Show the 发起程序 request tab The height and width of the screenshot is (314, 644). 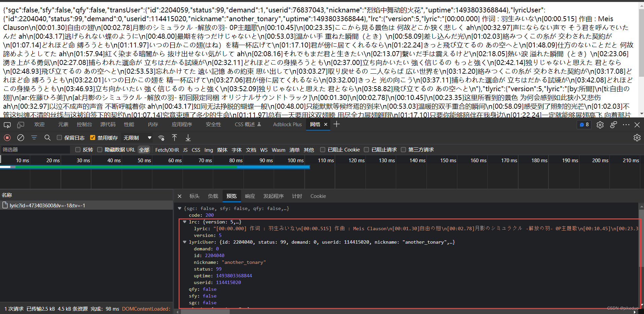[x=273, y=196]
